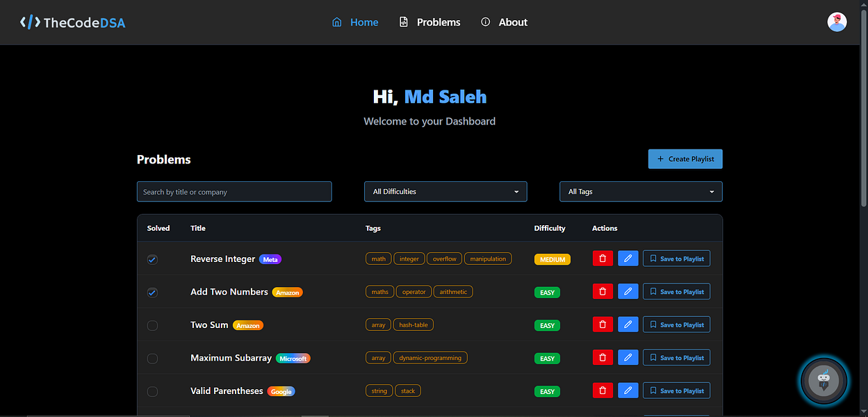Click the EASY badge for Two Sum
Viewport: 868px width, 417px height.
(547, 325)
